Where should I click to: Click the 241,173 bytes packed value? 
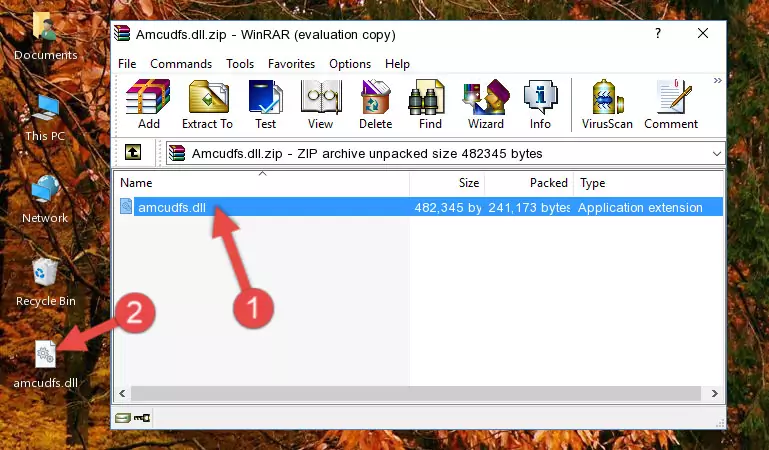tap(529, 207)
